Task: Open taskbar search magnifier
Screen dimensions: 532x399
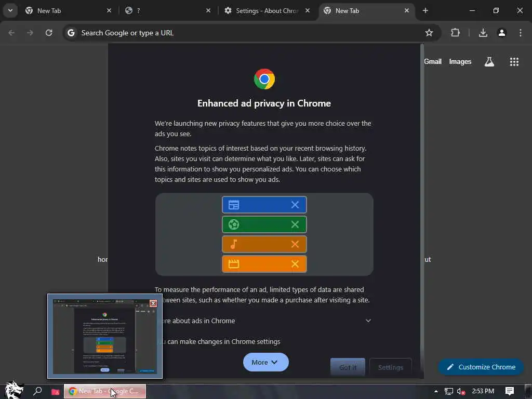Action: pyautogui.click(x=37, y=391)
